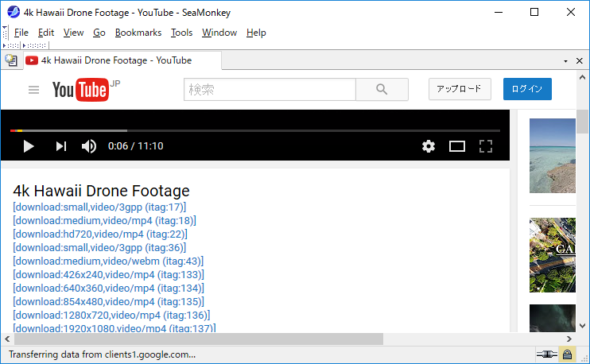This screenshot has height=364, width=590.
Task: Open the View menu
Action: tap(73, 33)
